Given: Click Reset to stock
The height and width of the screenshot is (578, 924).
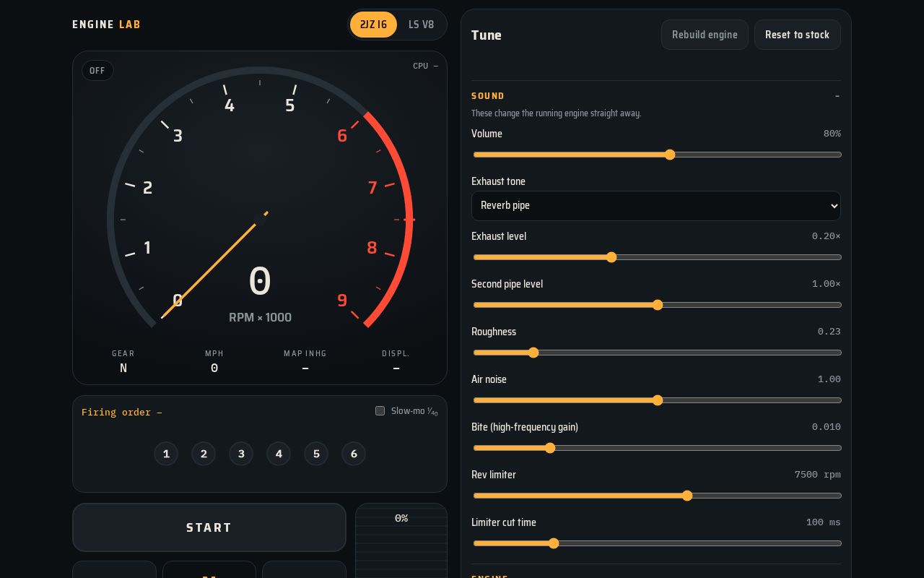Looking at the screenshot, I should tap(798, 35).
